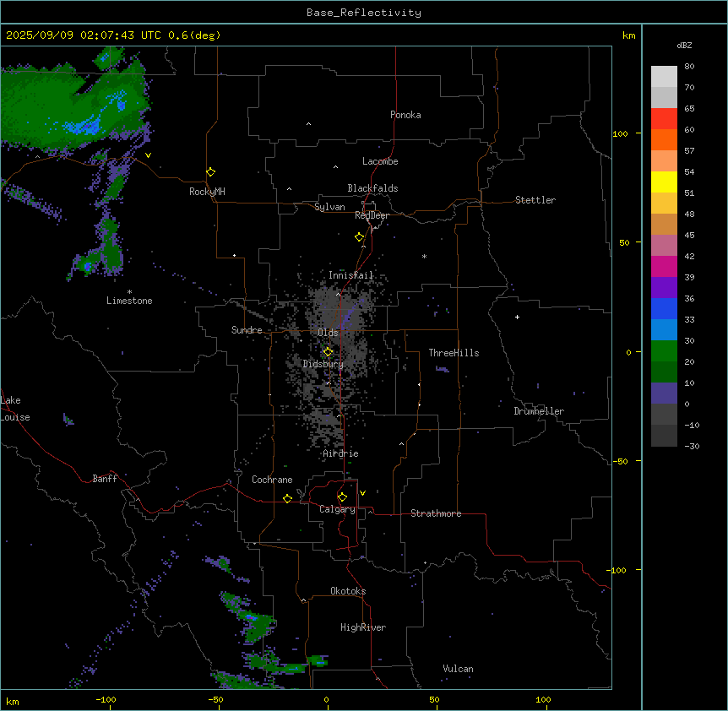The height and width of the screenshot is (711, 728).
Task: Select the yellow diamond marker above Calgary label
Action: 342,497
